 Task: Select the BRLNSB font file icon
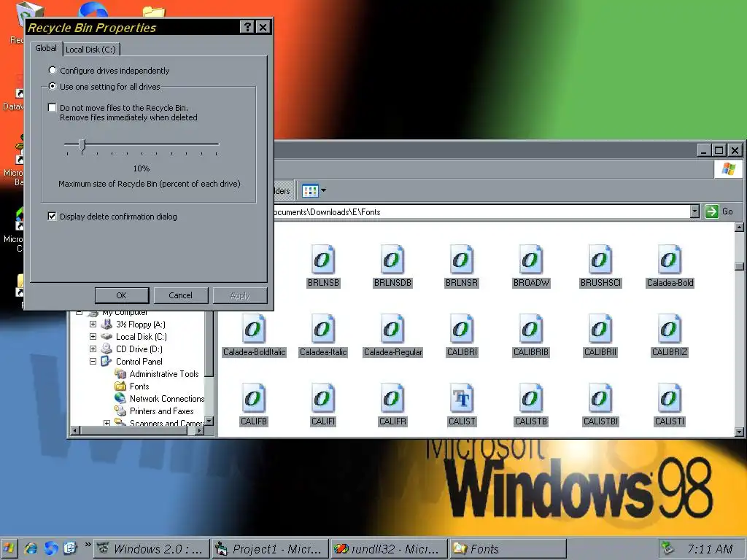point(323,260)
